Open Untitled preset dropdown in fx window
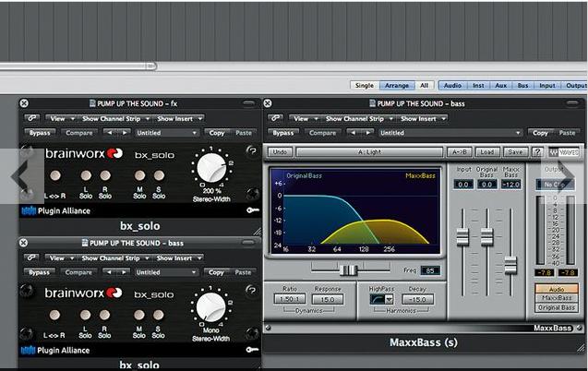The image size is (588, 371). (166, 133)
